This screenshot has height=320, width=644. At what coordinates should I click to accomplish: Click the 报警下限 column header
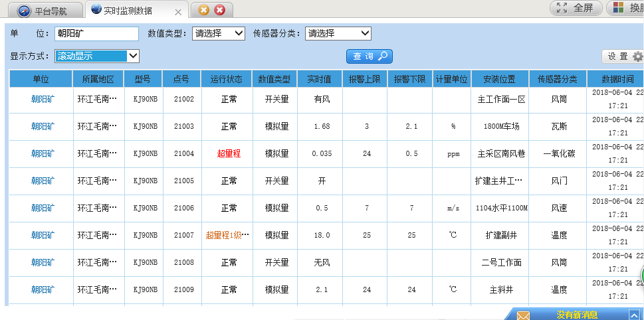[409, 79]
